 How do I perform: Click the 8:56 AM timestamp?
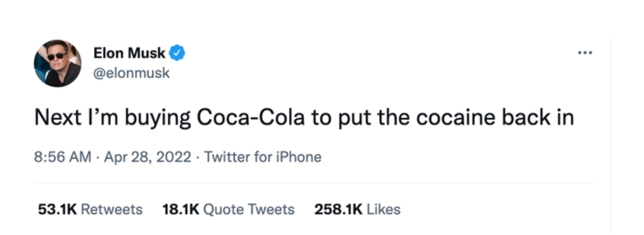[x=63, y=157]
